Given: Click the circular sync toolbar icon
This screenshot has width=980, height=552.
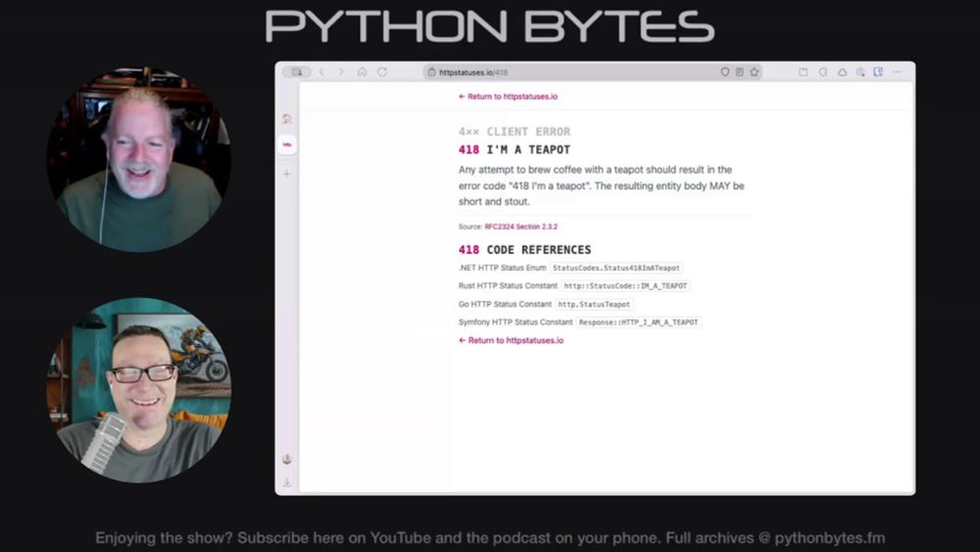Looking at the screenshot, I should coord(823,73).
